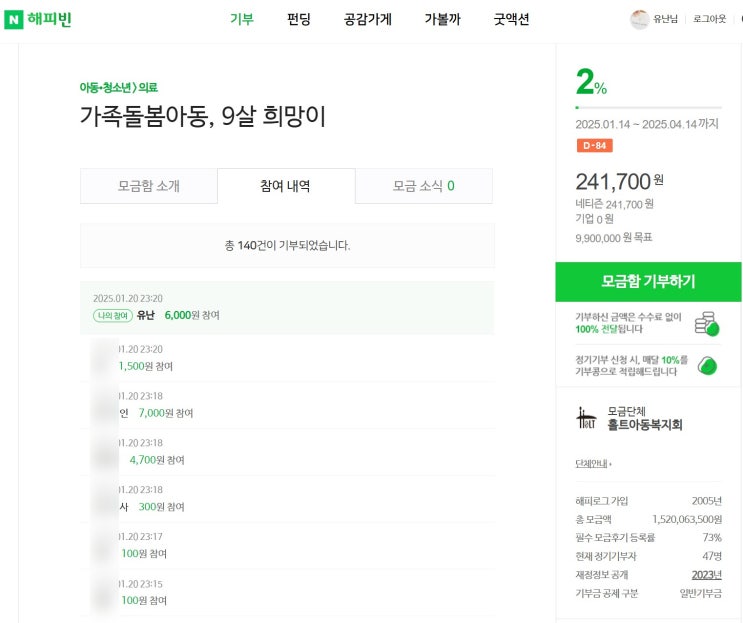Click the 로그아웃 link
Viewport: 743px width, 623px height.
click(710, 19)
